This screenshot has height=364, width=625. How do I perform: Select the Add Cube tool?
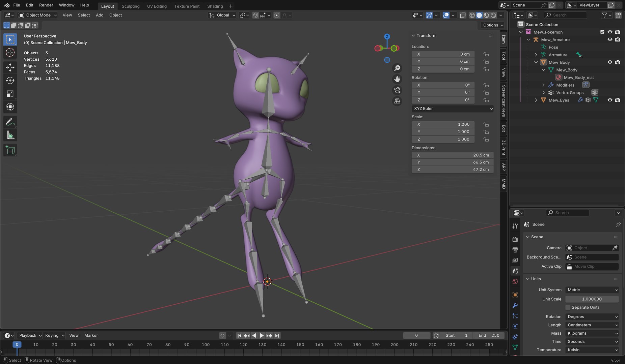pyautogui.click(x=10, y=150)
